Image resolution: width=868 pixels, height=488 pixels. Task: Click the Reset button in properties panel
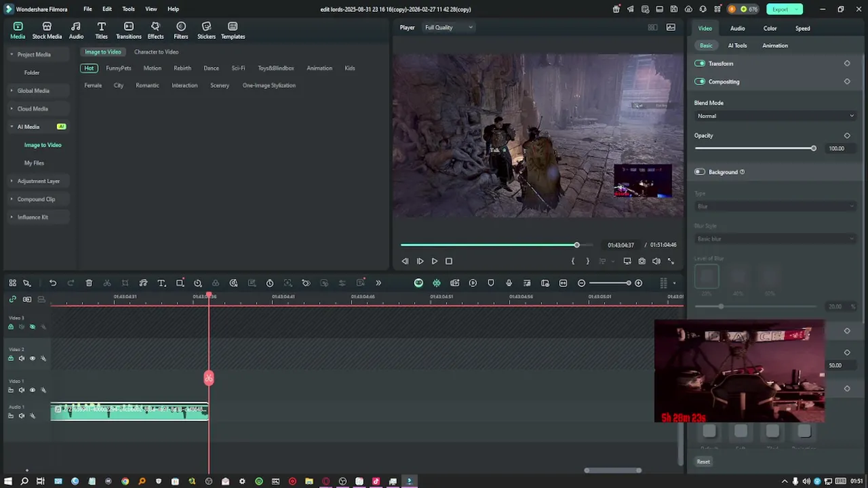(703, 462)
